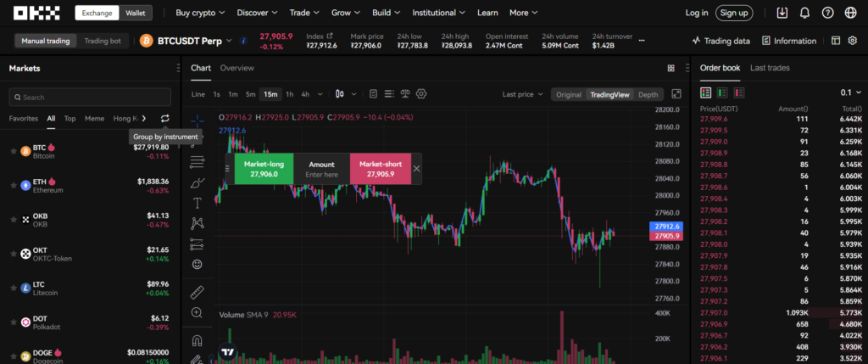This screenshot has width=868, height=364.
Task: Favorite the ETH Ethereum row star
Action: pyautogui.click(x=14, y=186)
